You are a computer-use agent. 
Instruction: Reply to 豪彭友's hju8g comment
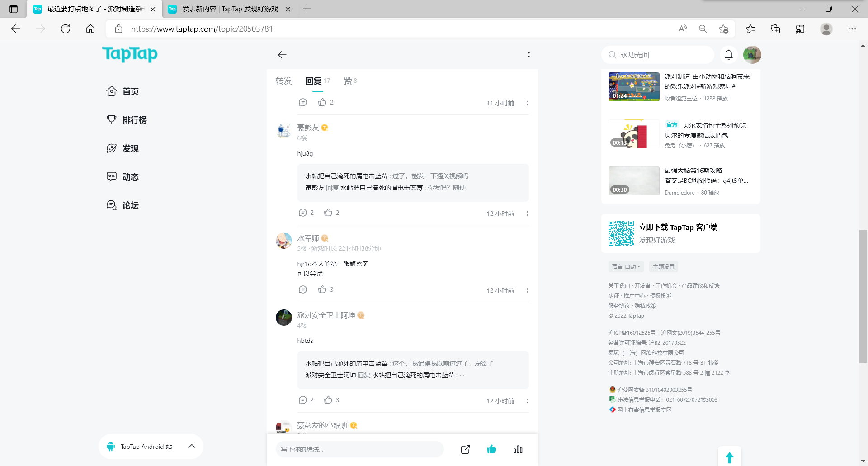click(x=303, y=213)
